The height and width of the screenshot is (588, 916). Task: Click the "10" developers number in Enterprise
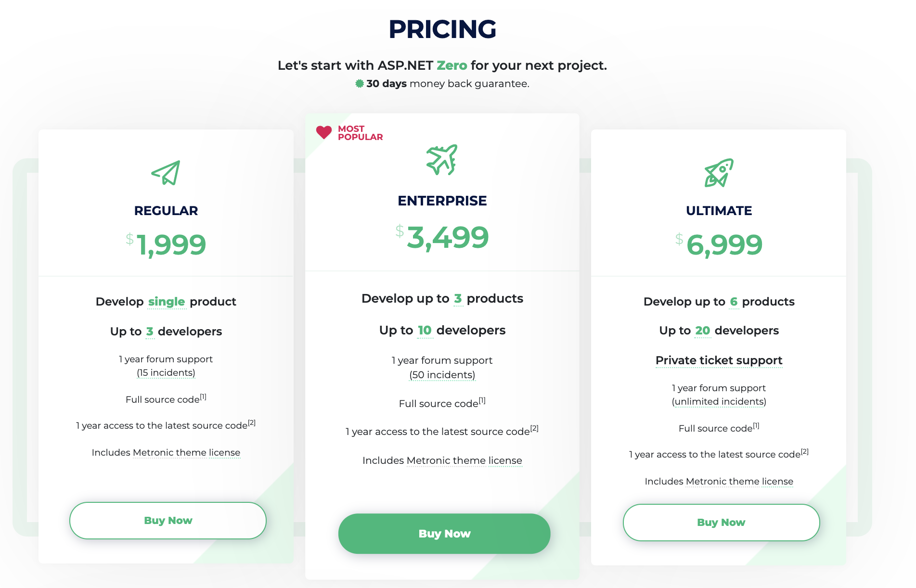click(x=425, y=331)
